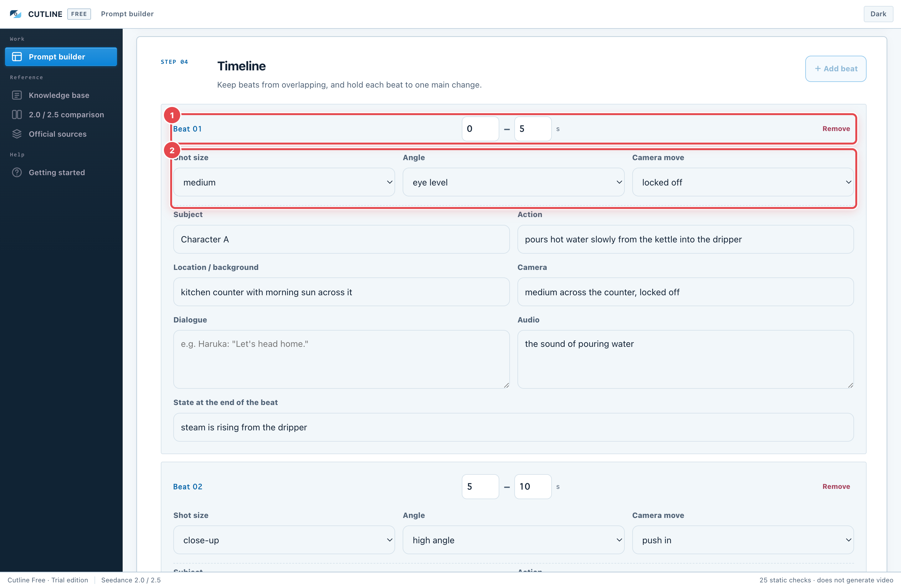Open Beat 02 Shot size dropdown

284,540
